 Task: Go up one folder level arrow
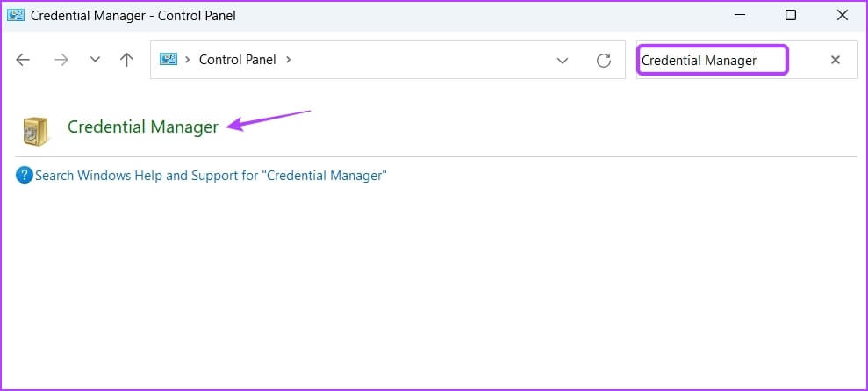[x=126, y=60]
